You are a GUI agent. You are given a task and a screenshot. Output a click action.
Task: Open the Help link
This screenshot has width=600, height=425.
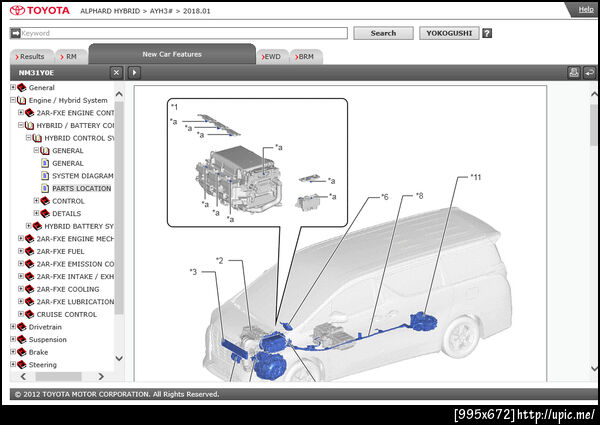pos(586,10)
